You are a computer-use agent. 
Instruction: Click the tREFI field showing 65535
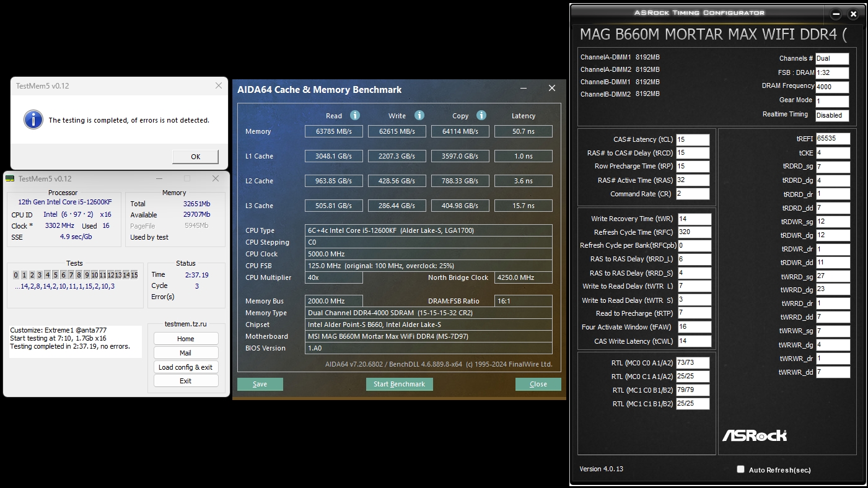(x=833, y=139)
